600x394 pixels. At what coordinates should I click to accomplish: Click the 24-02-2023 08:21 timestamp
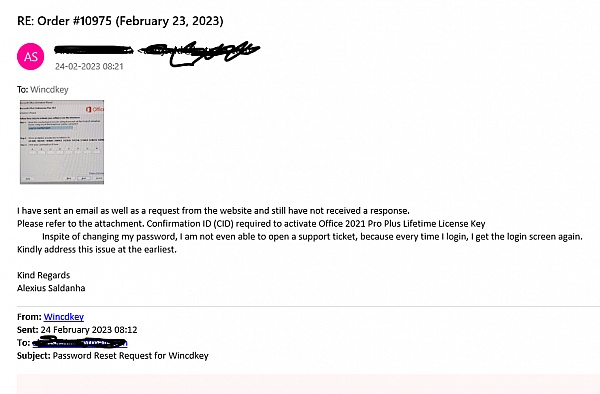[x=89, y=66]
